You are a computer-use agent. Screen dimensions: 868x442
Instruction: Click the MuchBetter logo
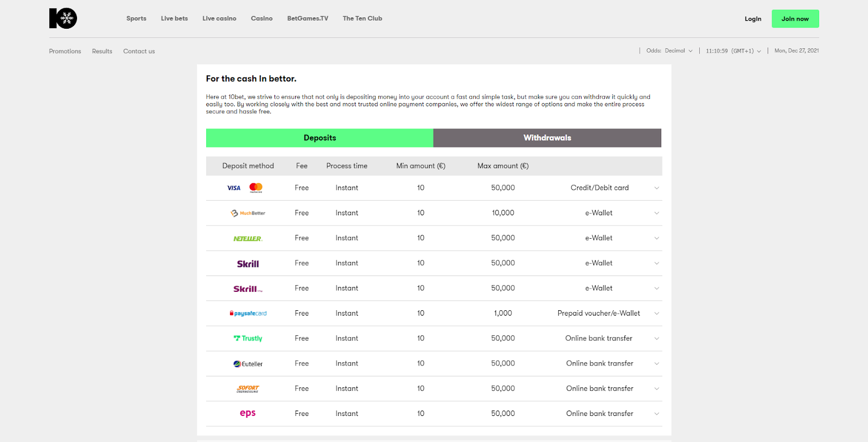point(248,213)
